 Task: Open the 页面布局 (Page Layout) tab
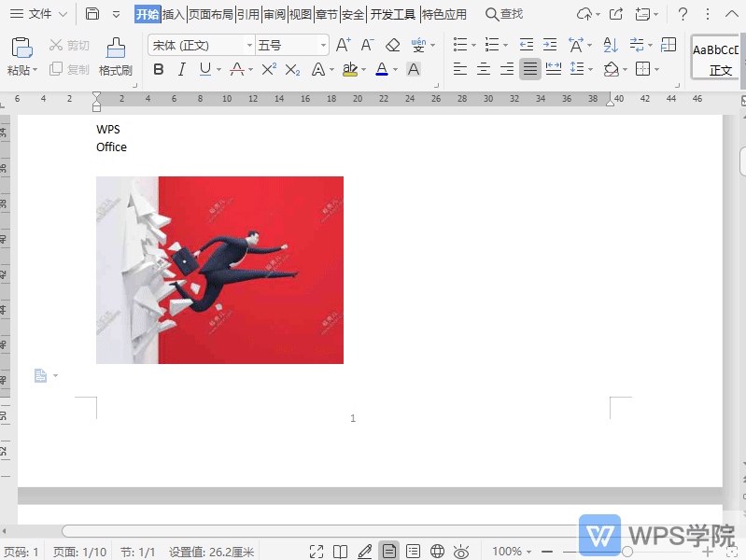[x=211, y=14]
